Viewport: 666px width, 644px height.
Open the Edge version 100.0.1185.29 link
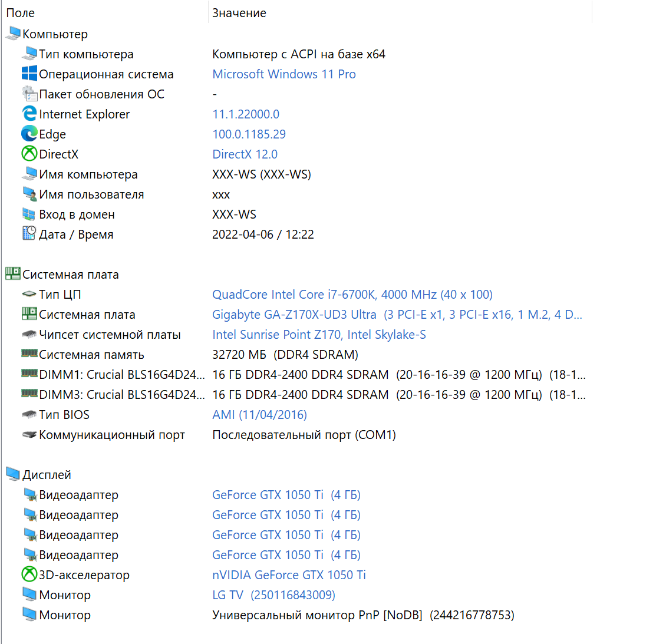tap(249, 134)
